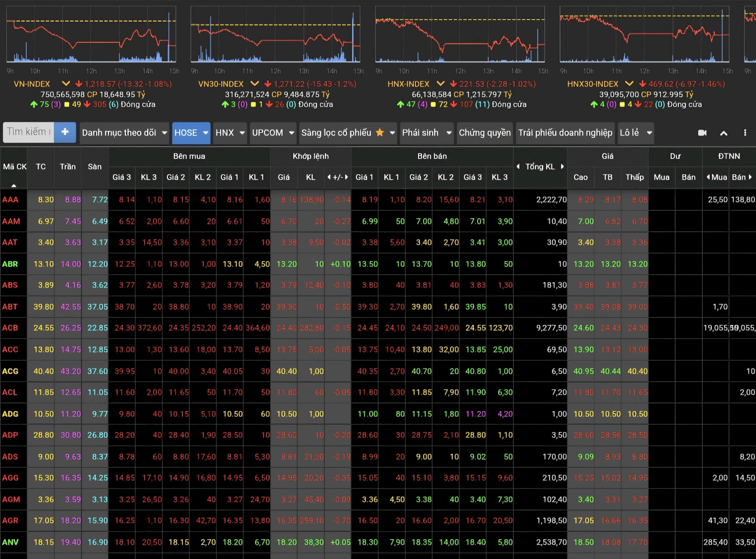756x559 pixels.
Task: Select stock symbol AAT
Action: pos(10,242)
